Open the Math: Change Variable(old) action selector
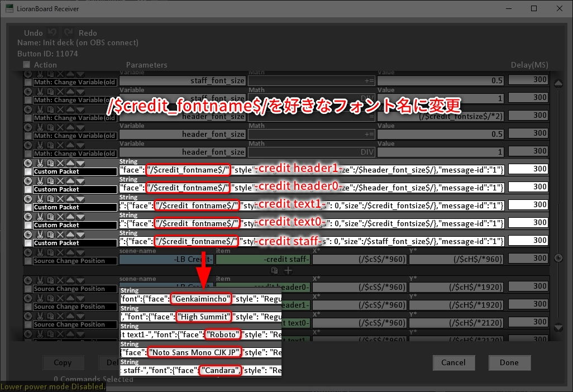The width and height of the screenshot is (573, 392). [x=75, y=82]
